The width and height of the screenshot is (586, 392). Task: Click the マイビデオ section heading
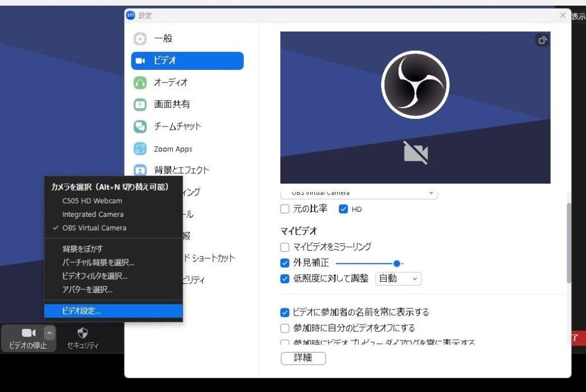(299, 231)
